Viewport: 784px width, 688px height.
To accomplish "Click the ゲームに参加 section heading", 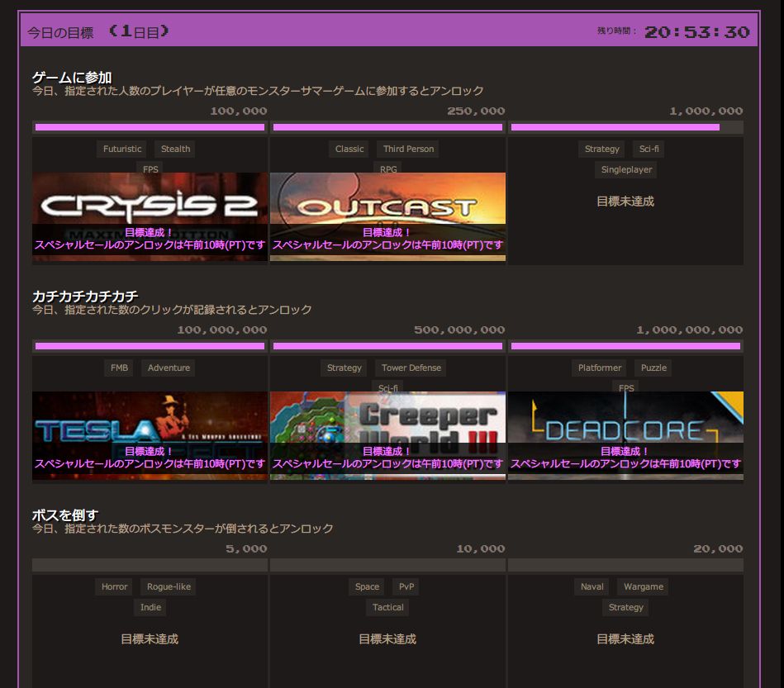I will [x=72, y=78].
